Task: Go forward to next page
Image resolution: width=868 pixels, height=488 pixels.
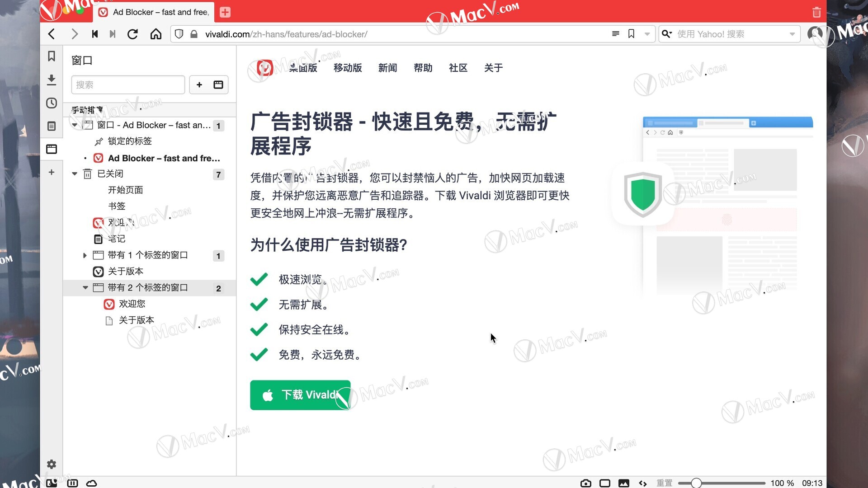Action: pyautogui.click(x=75, y=34)
